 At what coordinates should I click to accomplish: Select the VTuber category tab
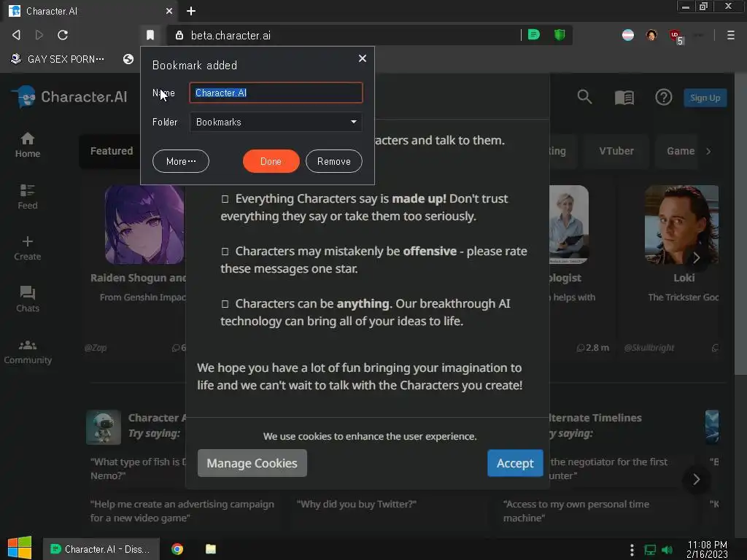[x=616, y=151]
